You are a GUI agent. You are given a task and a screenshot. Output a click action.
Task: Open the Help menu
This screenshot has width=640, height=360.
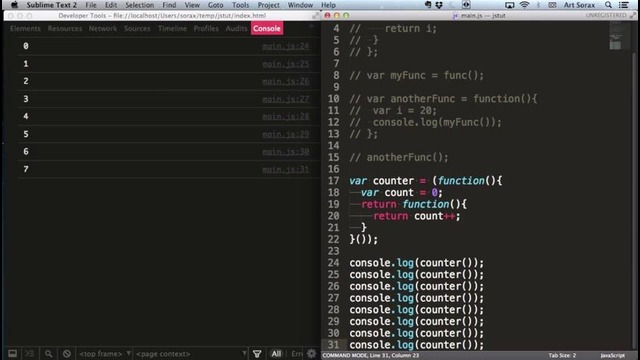pyautogui.click(x=328, y=5)
